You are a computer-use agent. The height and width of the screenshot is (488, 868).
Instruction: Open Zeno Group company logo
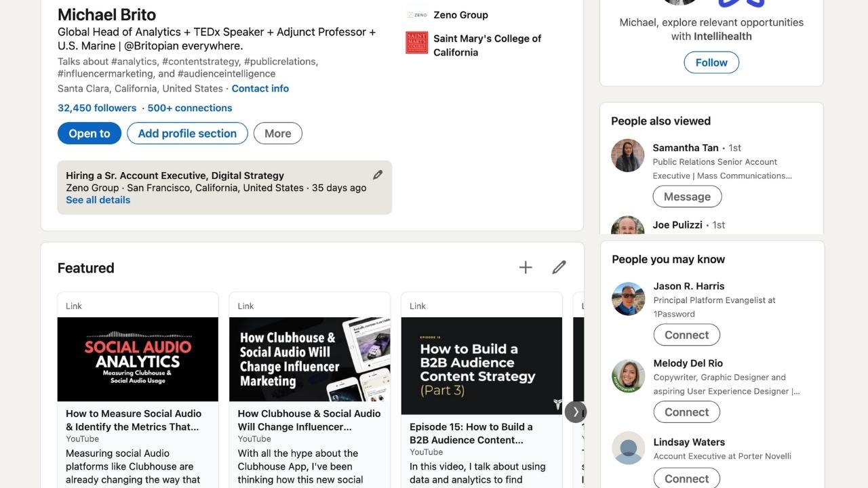(416, 15)
